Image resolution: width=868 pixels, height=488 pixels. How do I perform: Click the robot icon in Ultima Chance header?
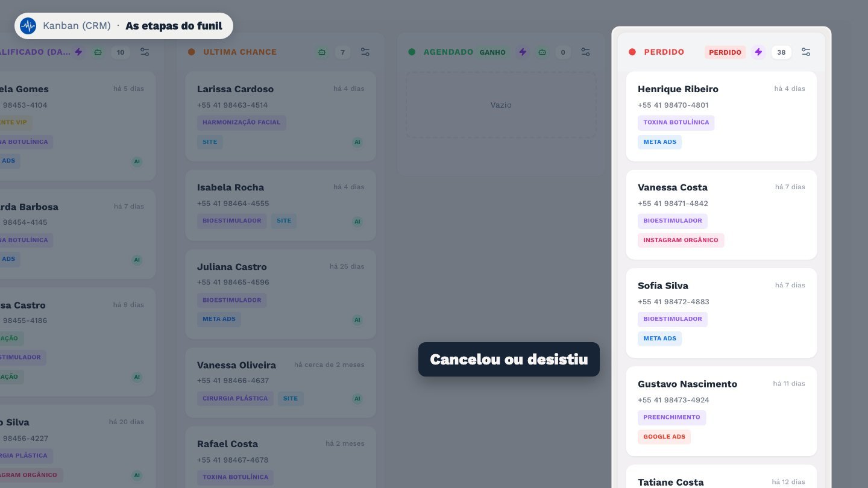pos(322,52)
